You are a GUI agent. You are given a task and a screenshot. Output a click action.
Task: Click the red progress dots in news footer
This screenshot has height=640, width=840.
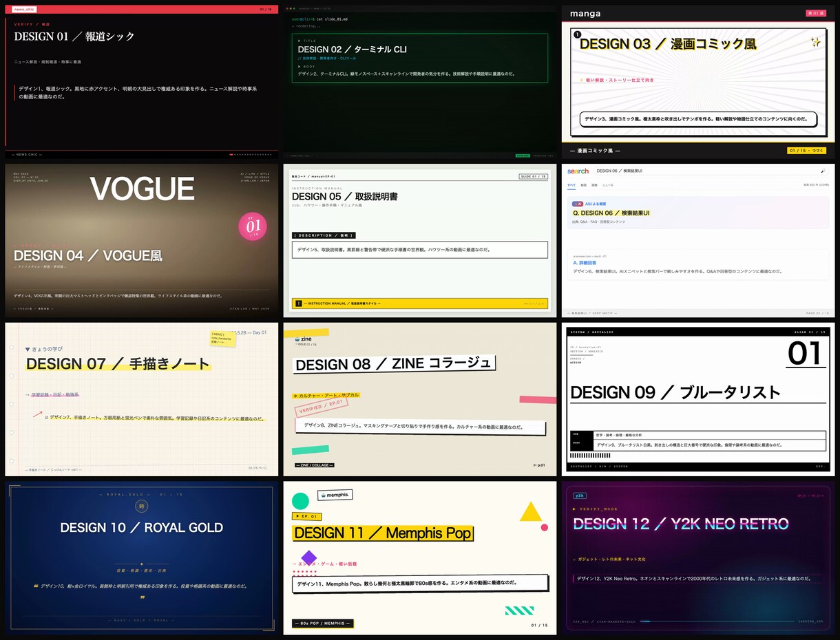251,154
